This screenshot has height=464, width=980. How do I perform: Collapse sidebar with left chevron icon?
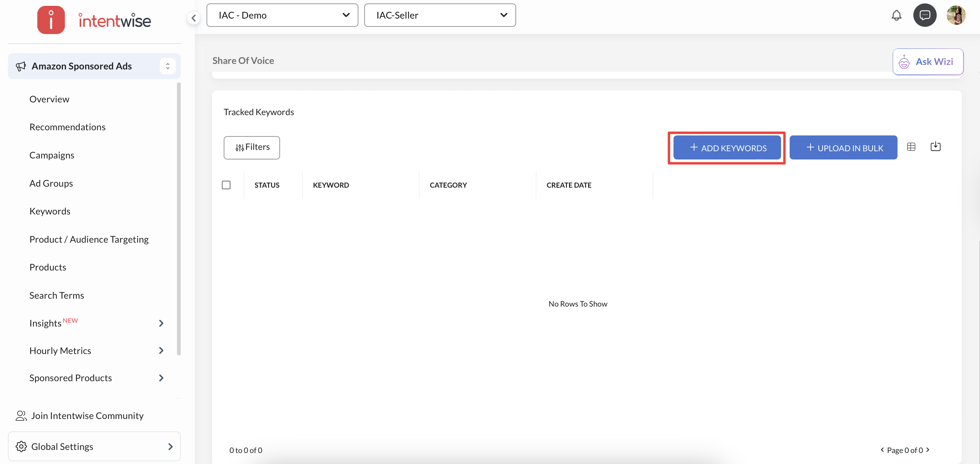pyautogui.click(x=194, y=18)
